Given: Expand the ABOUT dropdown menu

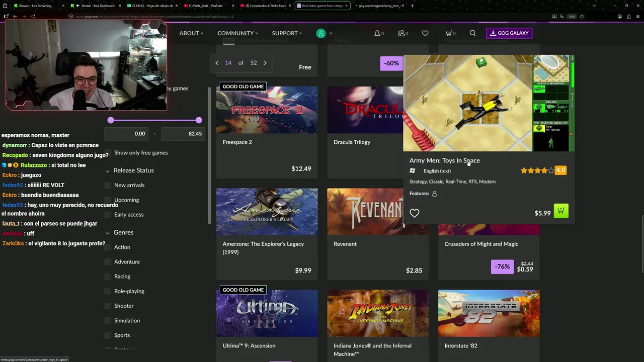Looking at the screenshot, I should (191, 33).
